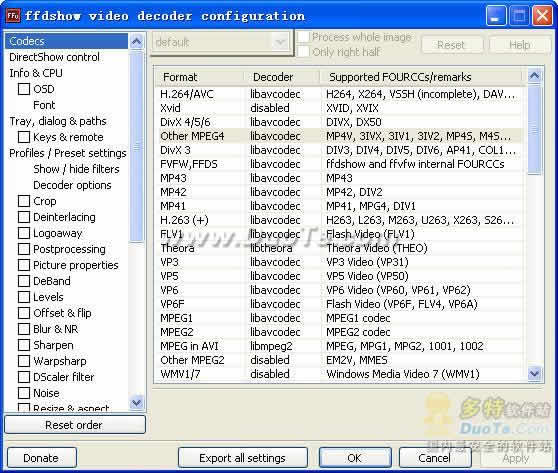Viewport: 558px width, 473px height.
Task: Click the Donate button
Action: [41, 458]
